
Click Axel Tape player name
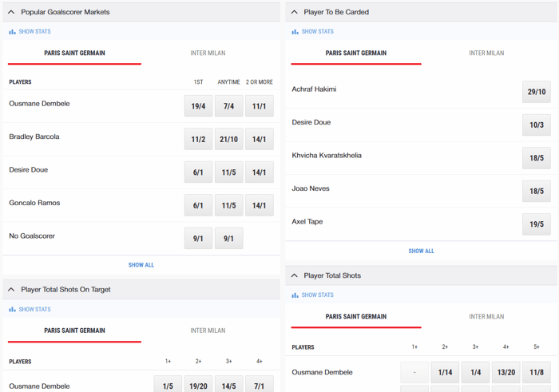(x=307, y=222)
